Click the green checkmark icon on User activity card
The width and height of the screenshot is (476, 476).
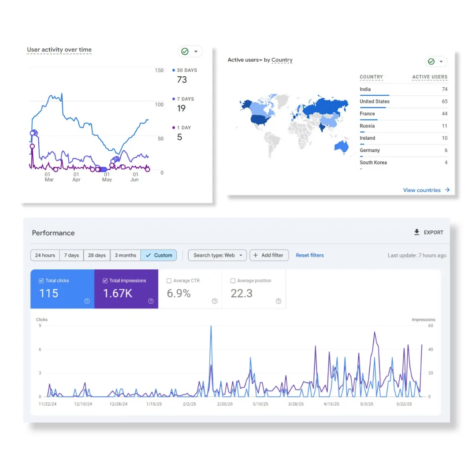(184, 52)
